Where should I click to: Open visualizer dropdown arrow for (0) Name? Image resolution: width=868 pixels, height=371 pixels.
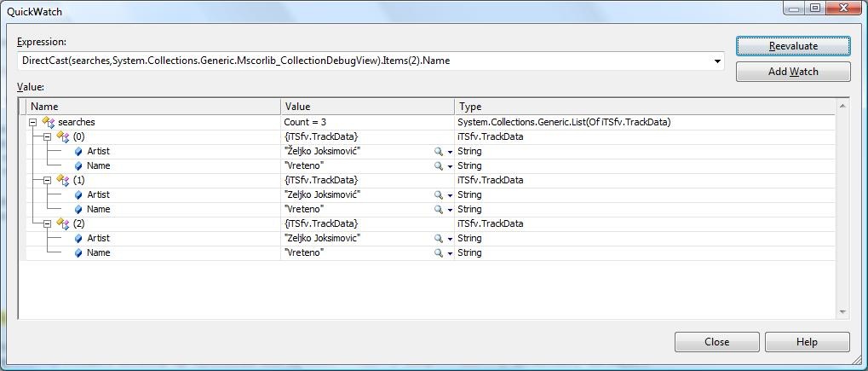pos(450,166)
